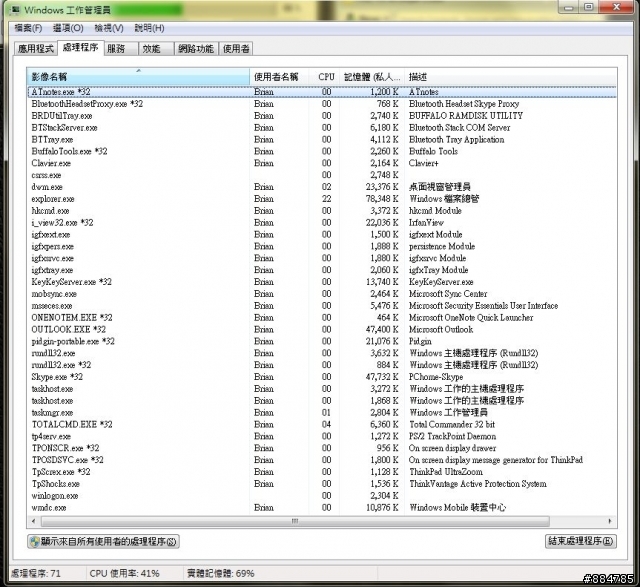640x587 pixels.
Task: Switch to the 應用程式 tab
Action: (x=36, y=49)
